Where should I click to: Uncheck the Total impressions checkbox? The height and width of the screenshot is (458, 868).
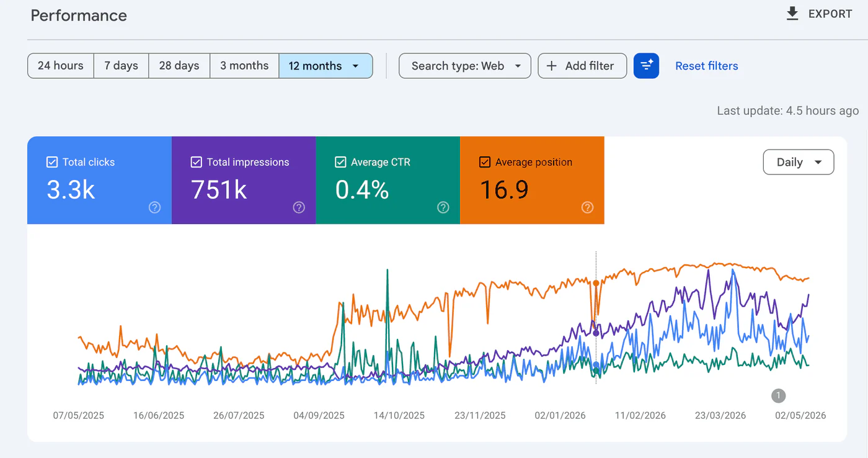196,162
